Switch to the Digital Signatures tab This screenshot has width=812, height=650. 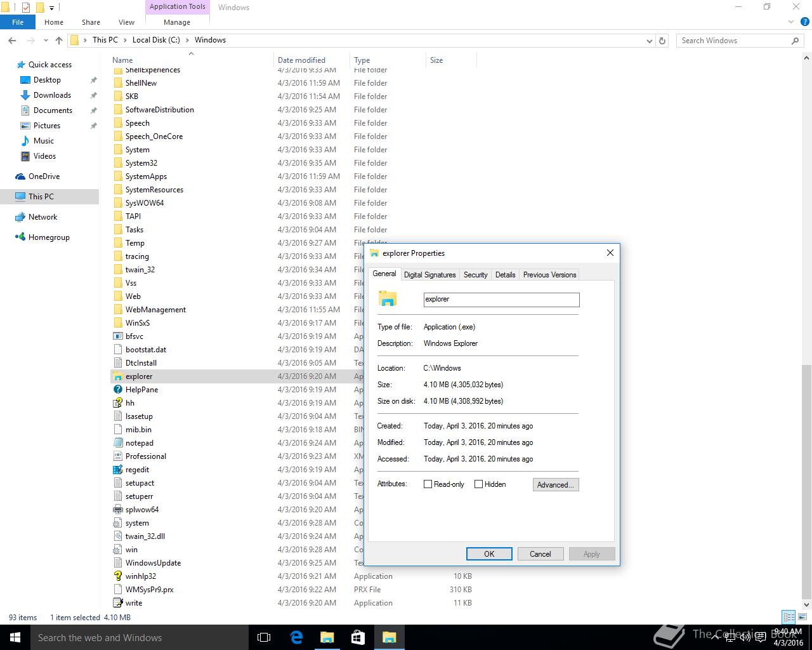(x=429, y=275)
